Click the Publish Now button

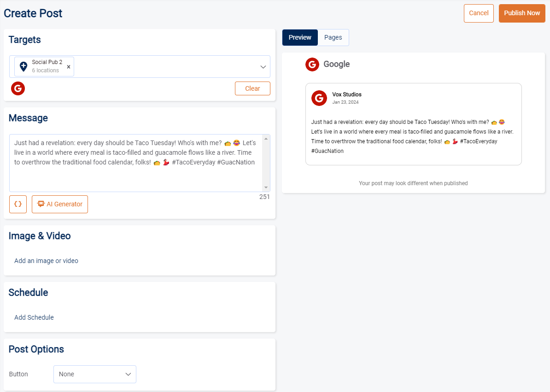521,13
